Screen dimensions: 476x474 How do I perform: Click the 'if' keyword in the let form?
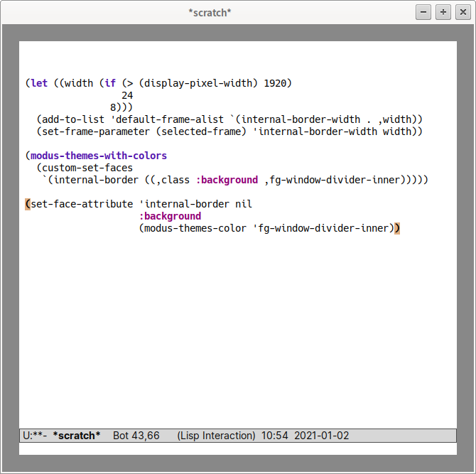[x=110, y=83]
